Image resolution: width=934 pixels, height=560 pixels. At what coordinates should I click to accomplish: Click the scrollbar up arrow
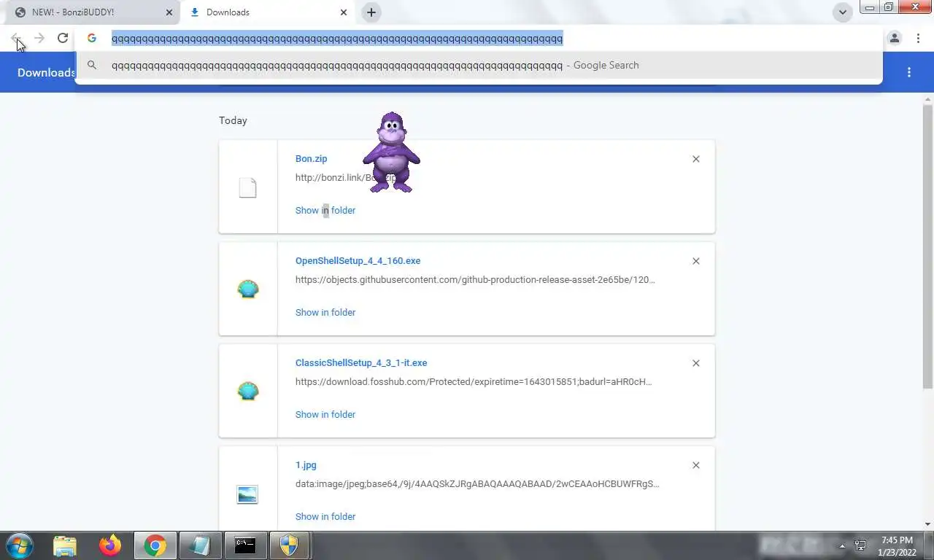coord(928,99)
